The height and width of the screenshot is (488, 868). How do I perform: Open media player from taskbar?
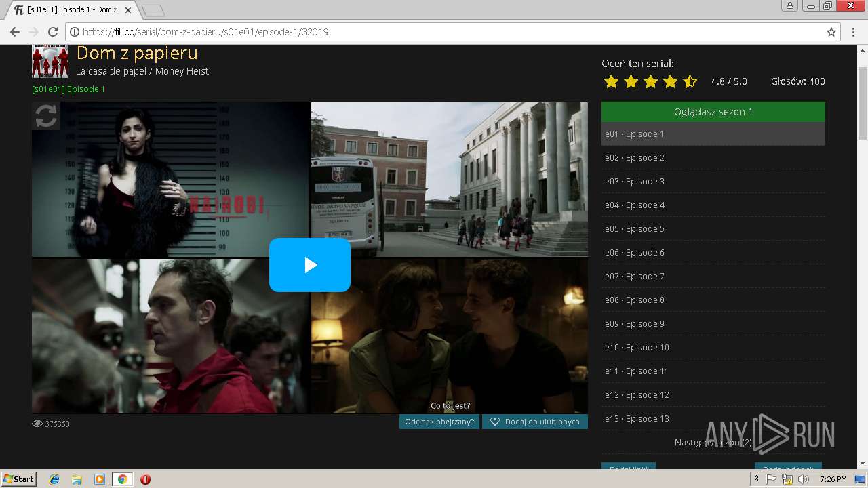tap(100, 479)
